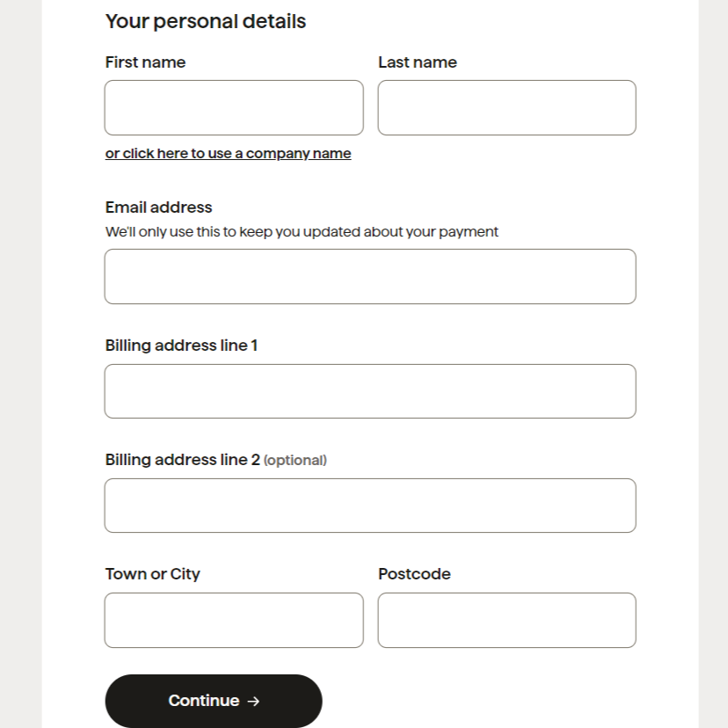Use a company name instead link
This screenshot has height=728, width=728.
[228, 154]
